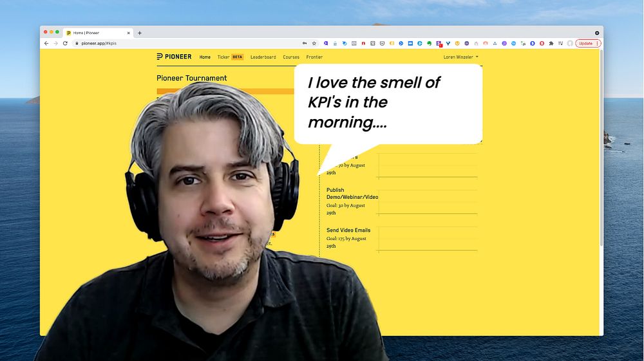Open the Leaderboard page

(x=263, y=57)
